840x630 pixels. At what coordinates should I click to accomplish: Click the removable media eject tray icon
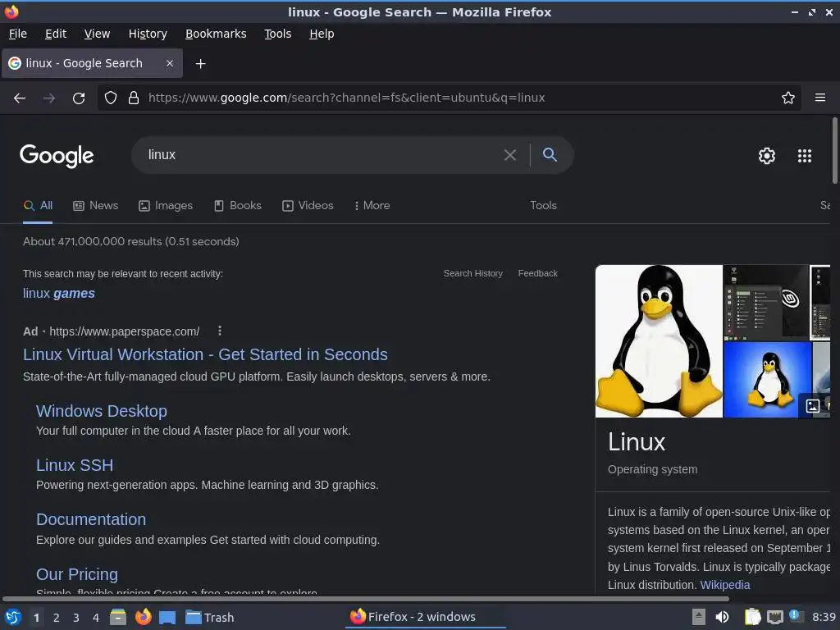(x=699, y=617)
